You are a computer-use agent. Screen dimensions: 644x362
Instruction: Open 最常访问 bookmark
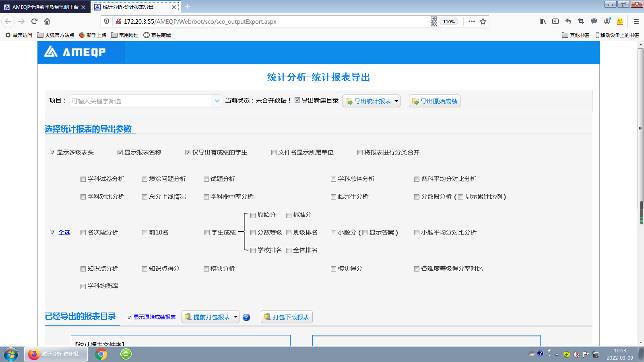coord(19,35)
